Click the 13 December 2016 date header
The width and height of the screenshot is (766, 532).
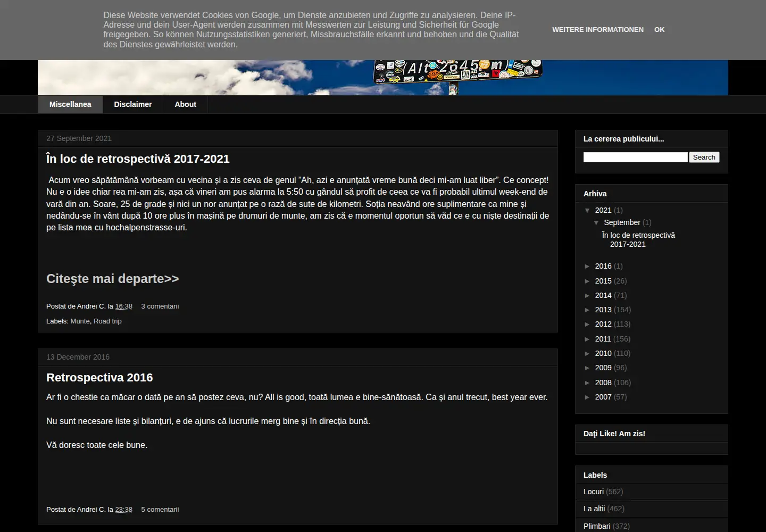pos(78,357)
